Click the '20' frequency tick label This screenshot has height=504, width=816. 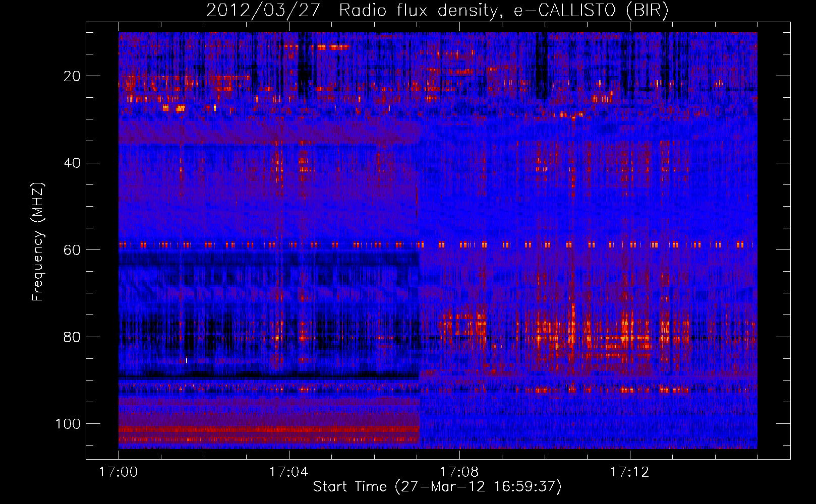tap(72, 76)
